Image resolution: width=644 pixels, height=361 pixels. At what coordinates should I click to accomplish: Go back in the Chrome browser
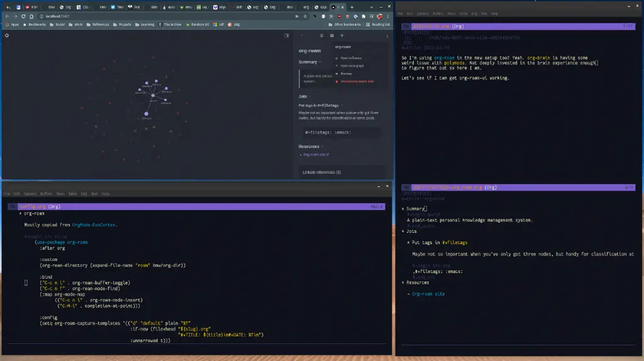[x=7, y=16]
